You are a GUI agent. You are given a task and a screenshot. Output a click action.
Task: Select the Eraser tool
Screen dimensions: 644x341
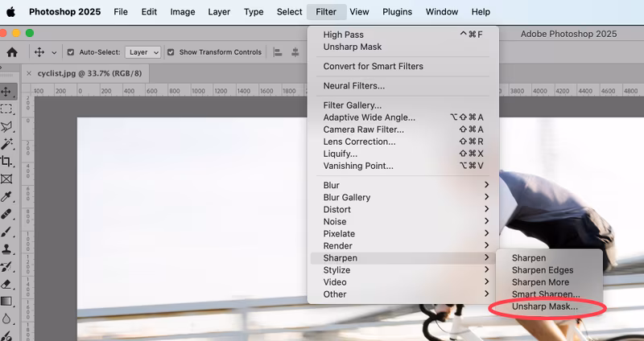6,284
